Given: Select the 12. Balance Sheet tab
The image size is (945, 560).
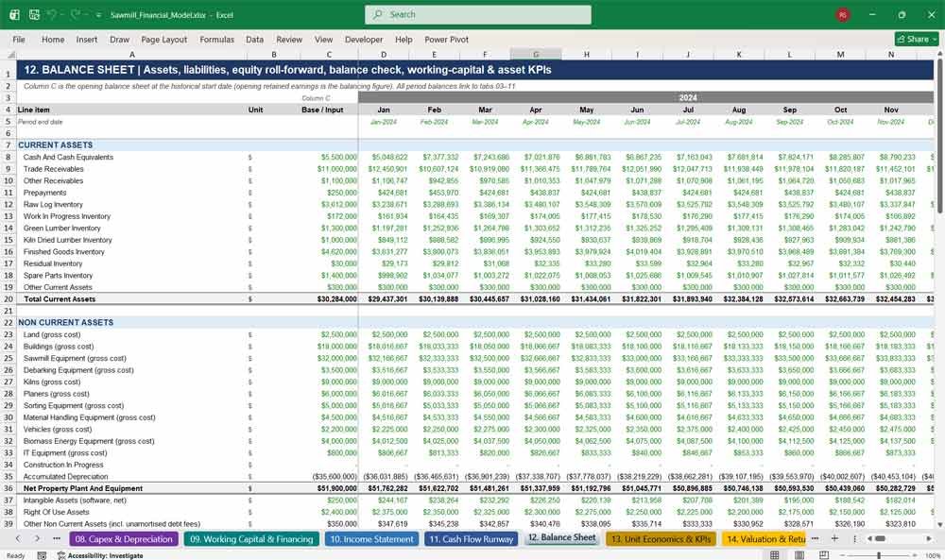Looking at the screenshot, I should pyautogui.click(x=561, y=537).
